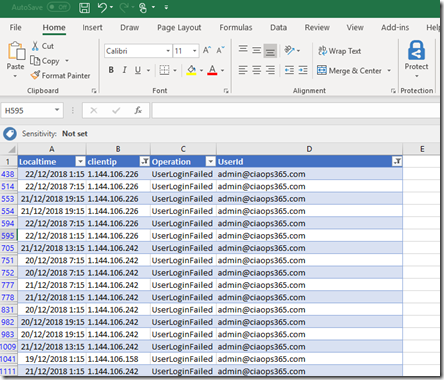The height and width of the screenshot is (380, 444).
Task: Switch to the Draw tab
Action: click(129, 27)
